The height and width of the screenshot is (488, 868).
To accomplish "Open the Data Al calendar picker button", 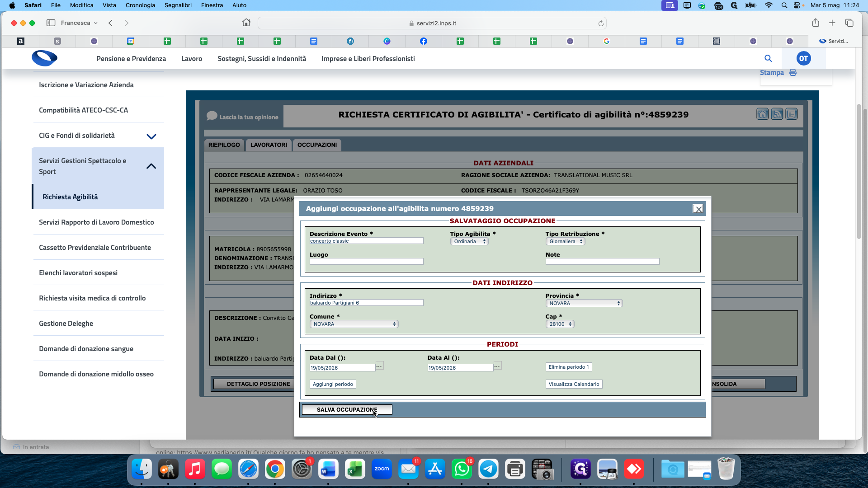I will [x=497, y=366].
